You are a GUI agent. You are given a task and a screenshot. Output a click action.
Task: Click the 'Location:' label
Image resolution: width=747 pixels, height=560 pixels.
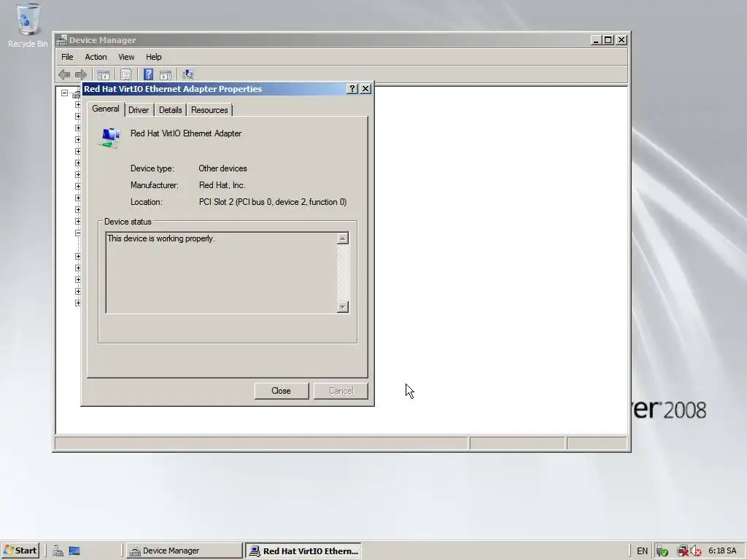(146, 202)
